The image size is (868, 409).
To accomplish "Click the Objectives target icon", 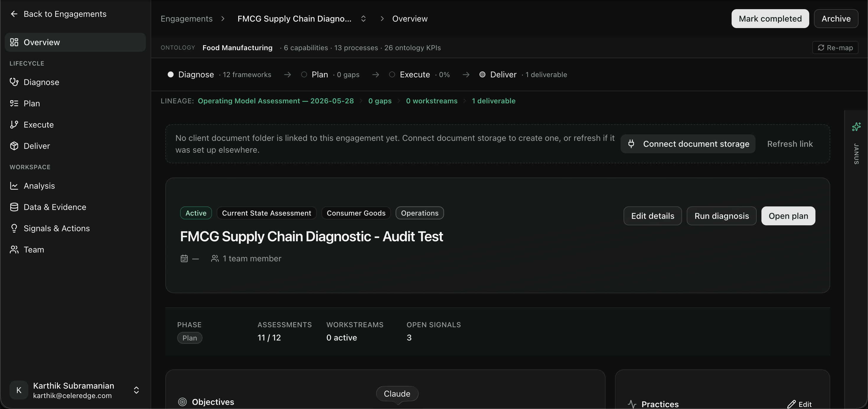I will point(182,402).
